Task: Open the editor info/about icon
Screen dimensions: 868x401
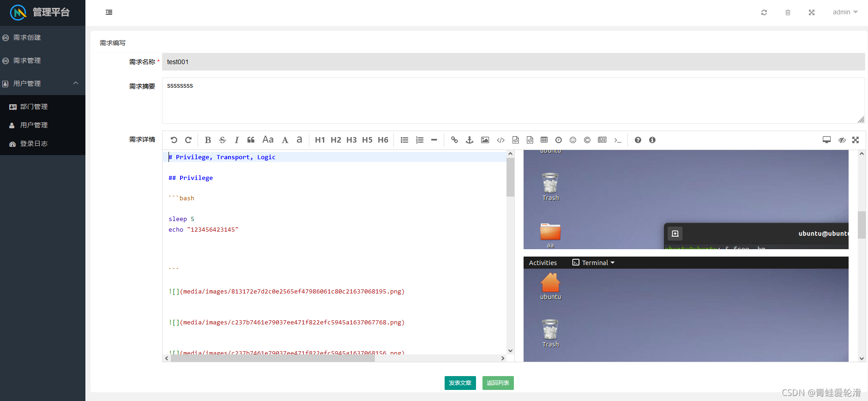Action: 652,140
